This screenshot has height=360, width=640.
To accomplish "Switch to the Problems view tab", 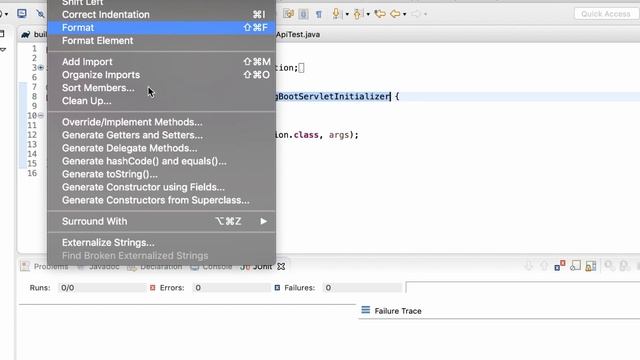I will (45, 267).
